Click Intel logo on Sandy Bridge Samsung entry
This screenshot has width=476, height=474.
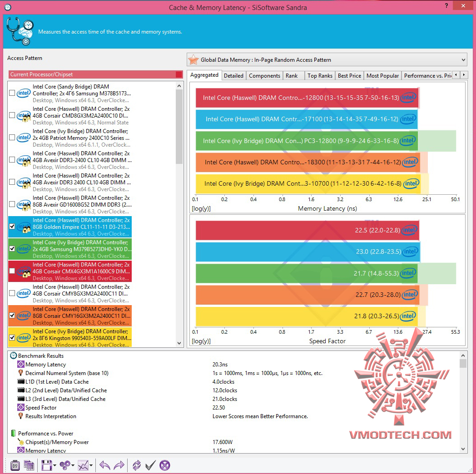[x=23, y=93]
